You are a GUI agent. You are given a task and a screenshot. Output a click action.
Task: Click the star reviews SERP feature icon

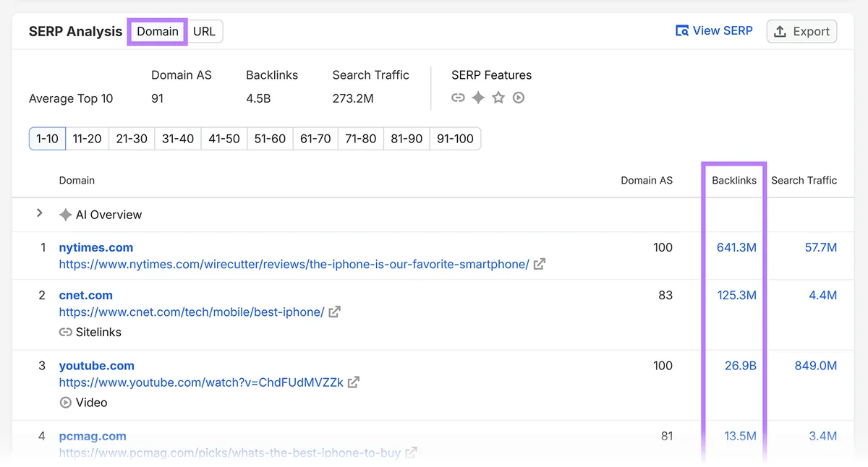[x=498, y=98]
